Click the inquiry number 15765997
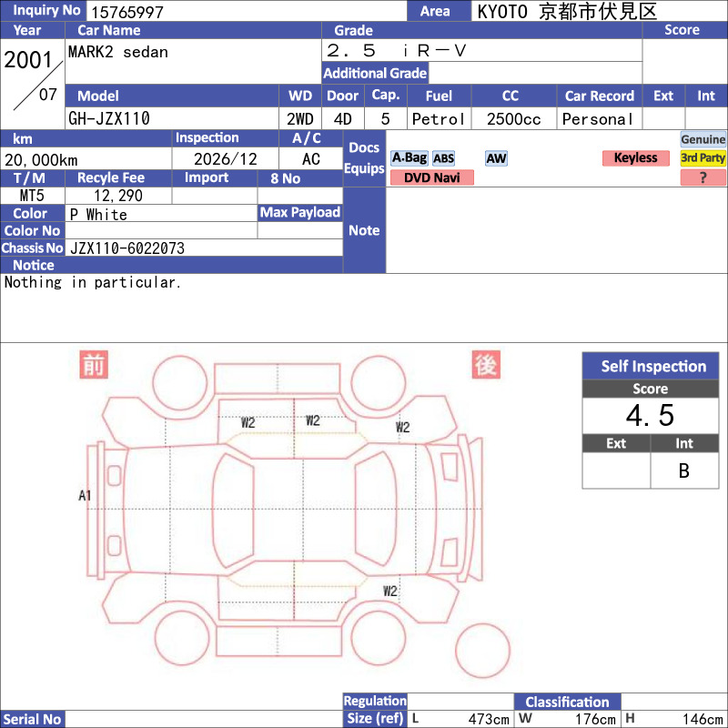Viewport: 728px width, 728px height. (x=127, y=12)
